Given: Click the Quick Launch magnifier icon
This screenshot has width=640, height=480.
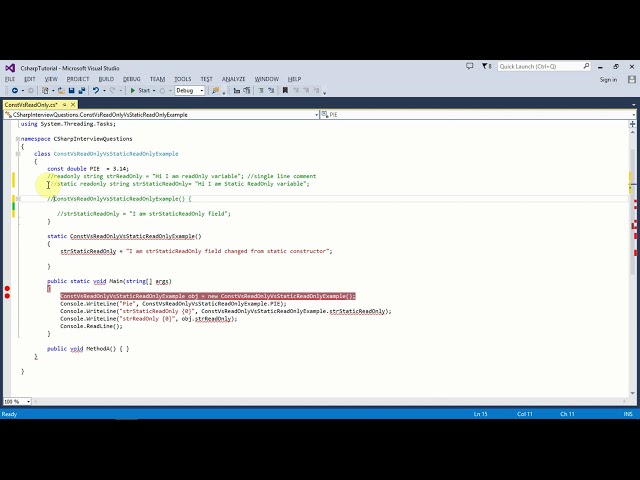Looking at the screenshot, I should pos(586,66).
